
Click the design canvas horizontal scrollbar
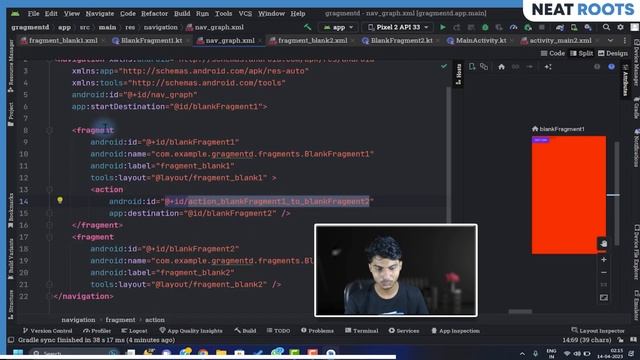pyautogui.click(x=520, y=312)
